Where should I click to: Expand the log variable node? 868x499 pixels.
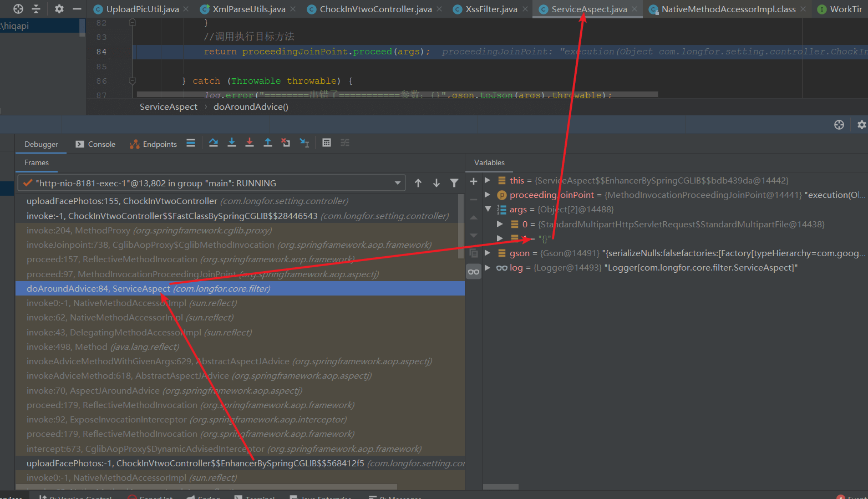click(487, 267)
